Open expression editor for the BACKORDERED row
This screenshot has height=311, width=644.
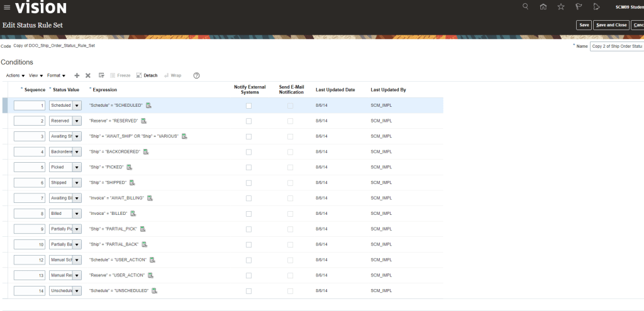(x=146, y=152)
